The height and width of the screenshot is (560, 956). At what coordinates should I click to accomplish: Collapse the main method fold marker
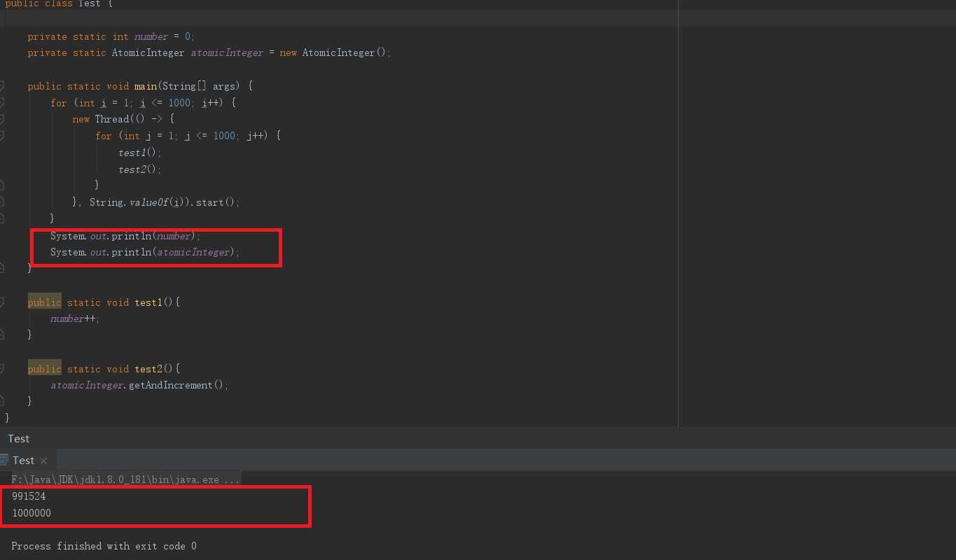coord(1,86)
